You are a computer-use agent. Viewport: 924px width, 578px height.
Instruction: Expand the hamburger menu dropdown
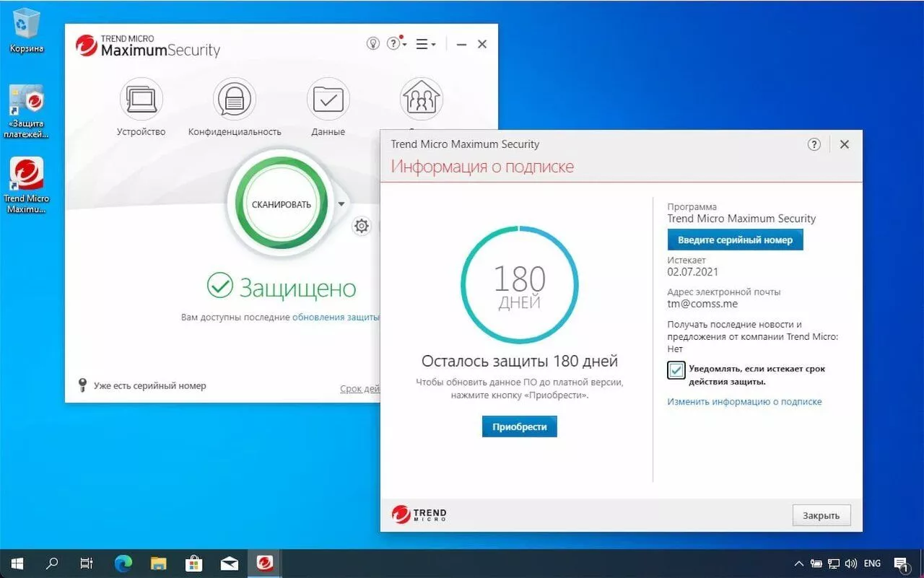(x=426, y=44)
